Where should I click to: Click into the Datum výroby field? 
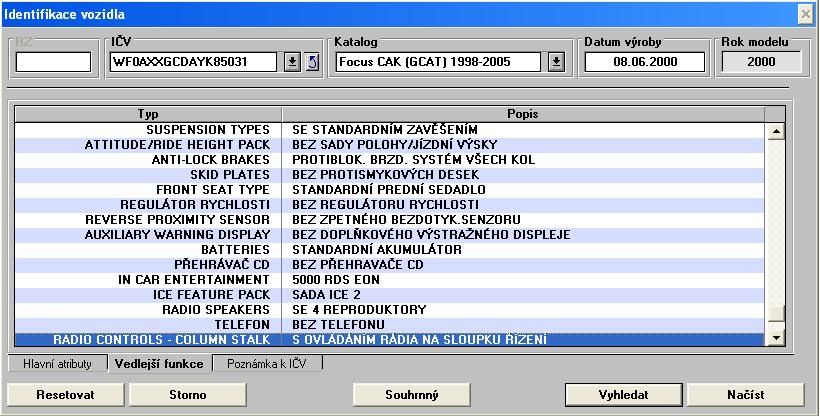645,62
